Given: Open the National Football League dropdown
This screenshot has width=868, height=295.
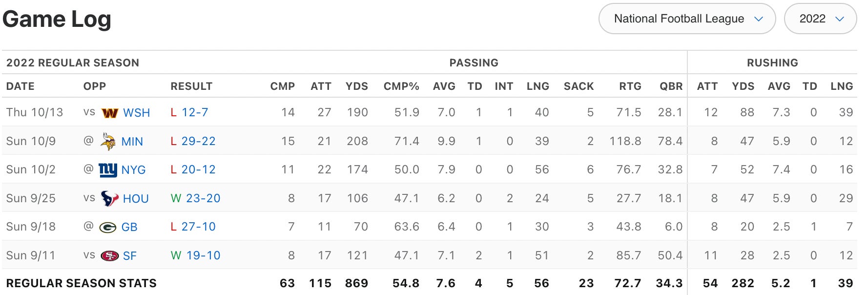Looking at the screenshot, I should tap(686, 19).
